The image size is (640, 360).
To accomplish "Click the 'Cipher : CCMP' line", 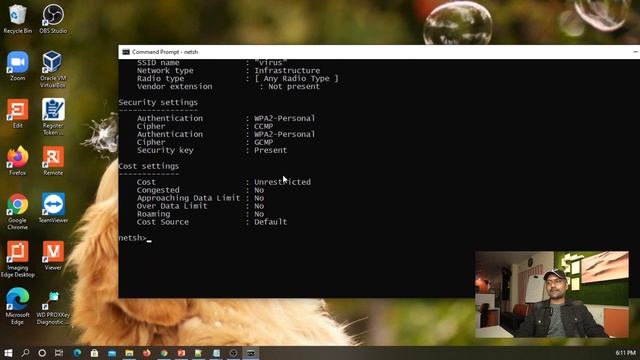I will tap(205, 127).
